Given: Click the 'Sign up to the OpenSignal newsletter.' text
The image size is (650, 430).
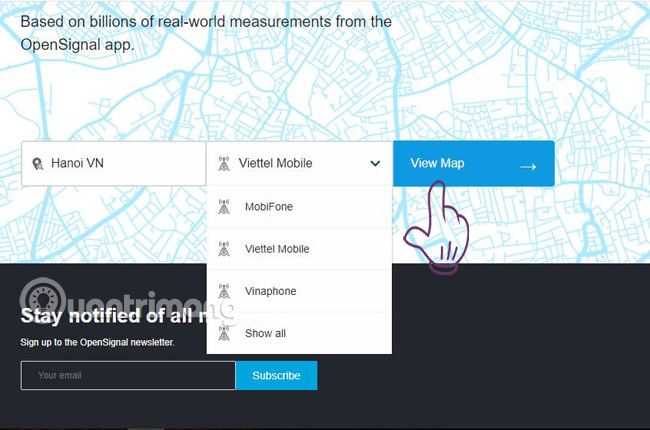Looking at the screenshot, I should 97,342.
